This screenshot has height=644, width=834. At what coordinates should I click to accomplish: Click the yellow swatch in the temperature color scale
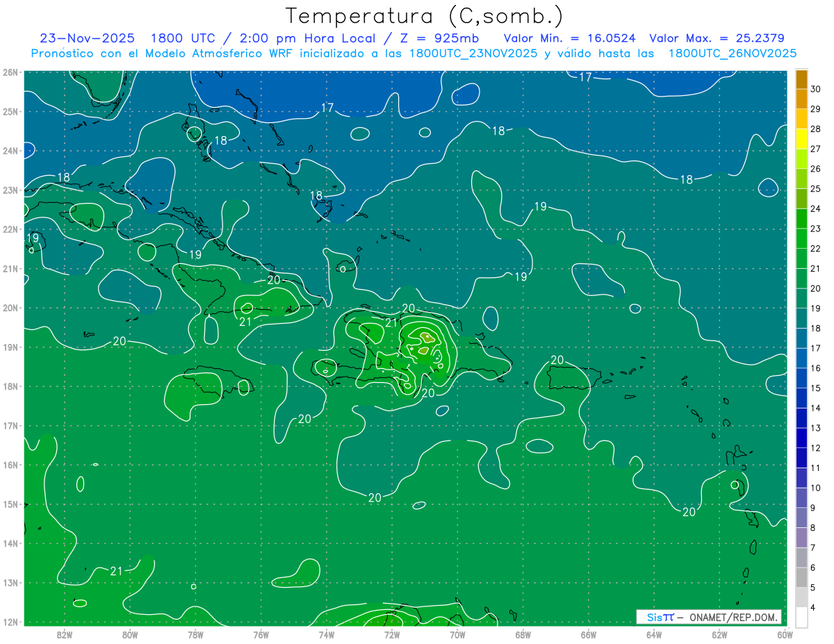point(801,139)
